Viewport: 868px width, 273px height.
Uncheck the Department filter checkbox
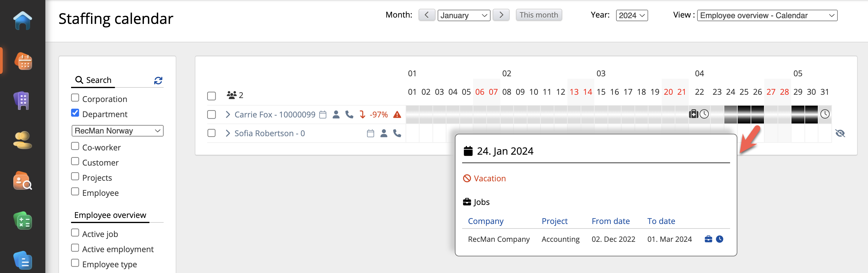click(x=75, y=113)
